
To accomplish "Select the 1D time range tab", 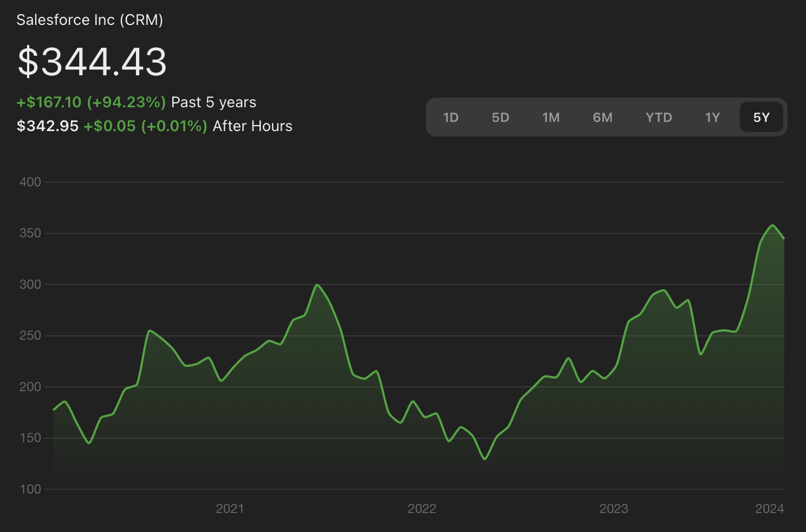I will [x=451, y=118].
